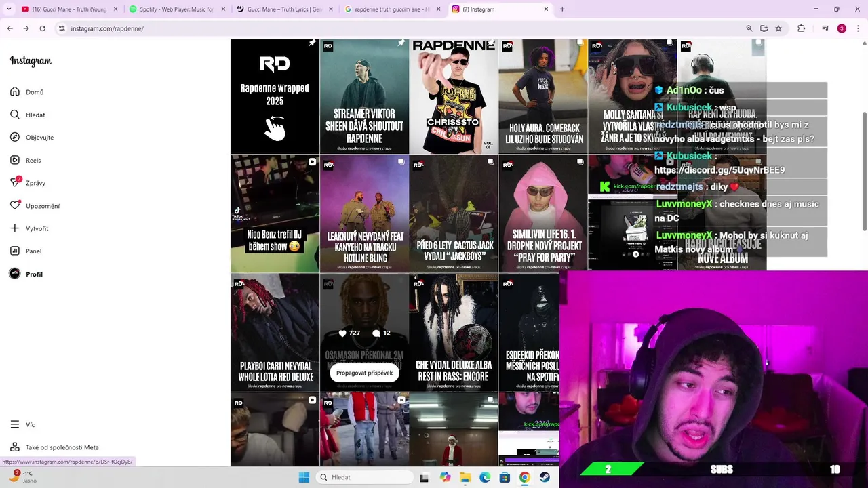Close the YouTube Gucci Mane tab

coord(115,9)
